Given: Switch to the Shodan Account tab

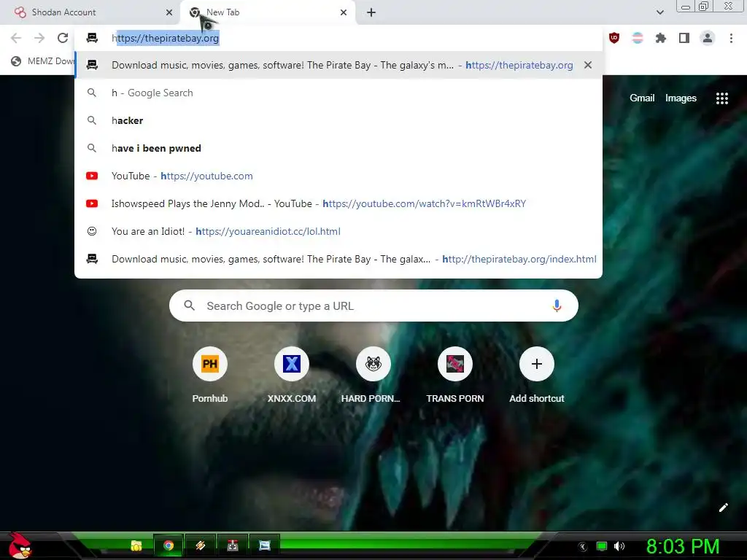Looking at the screenshot, I should pyautogui.click(x=89, y=12).
